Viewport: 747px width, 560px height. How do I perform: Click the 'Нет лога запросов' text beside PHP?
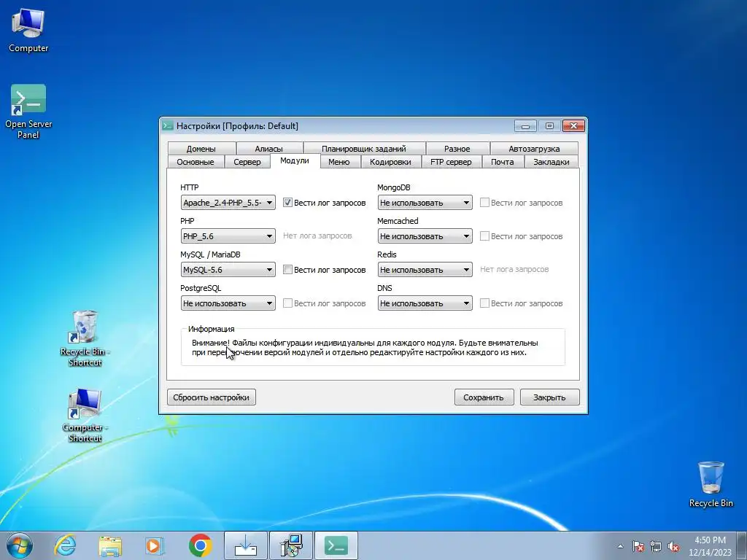(x=317, y=236)
